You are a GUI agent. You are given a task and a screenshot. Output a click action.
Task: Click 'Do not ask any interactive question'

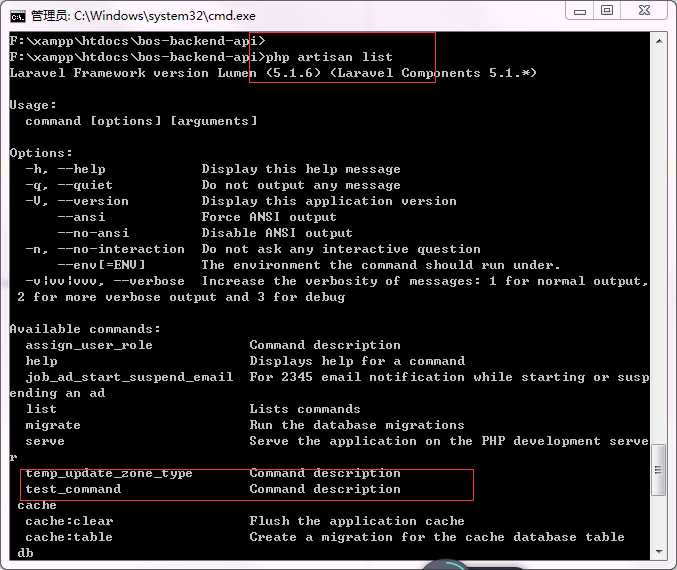(341, 249)
